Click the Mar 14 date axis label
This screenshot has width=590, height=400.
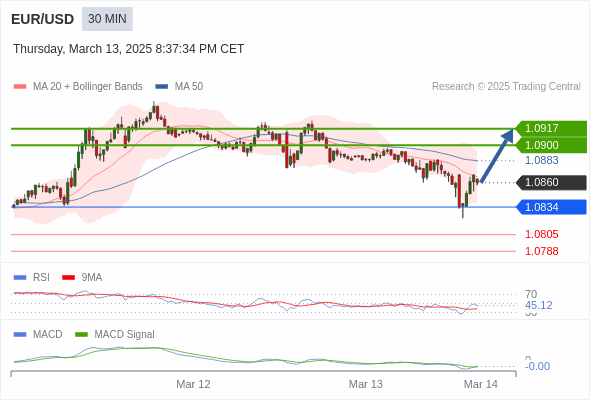[481, 384]
